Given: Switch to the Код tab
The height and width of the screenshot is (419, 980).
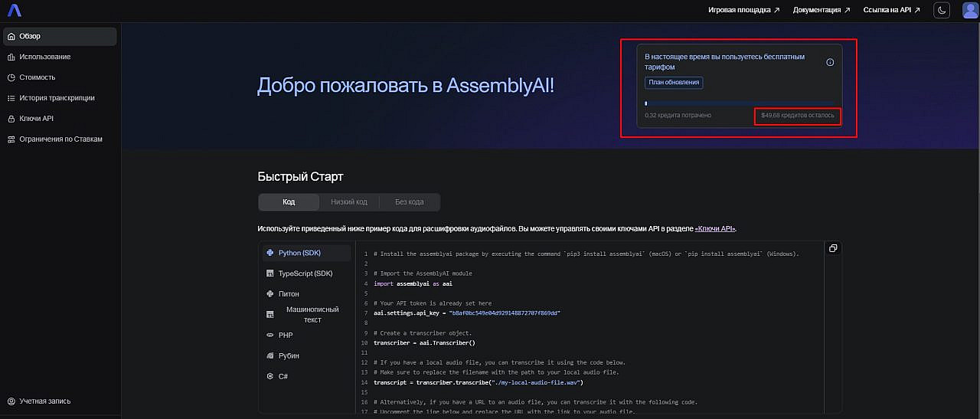Looking at the screenshot, I should point(289,201).
